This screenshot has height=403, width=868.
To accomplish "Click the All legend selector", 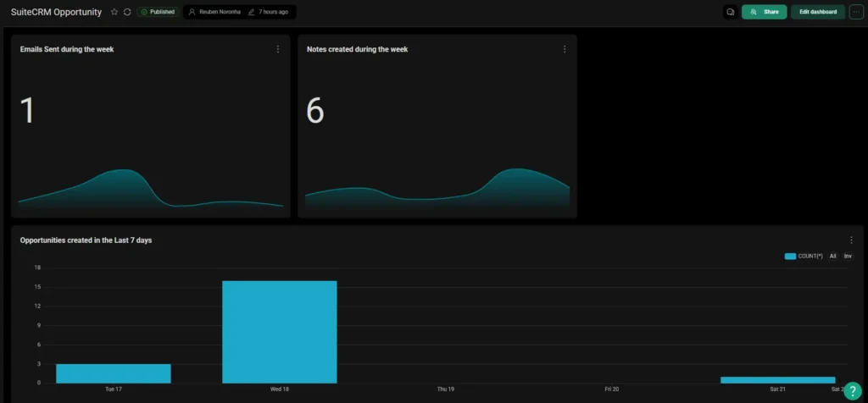I will (x=832, y=256).
